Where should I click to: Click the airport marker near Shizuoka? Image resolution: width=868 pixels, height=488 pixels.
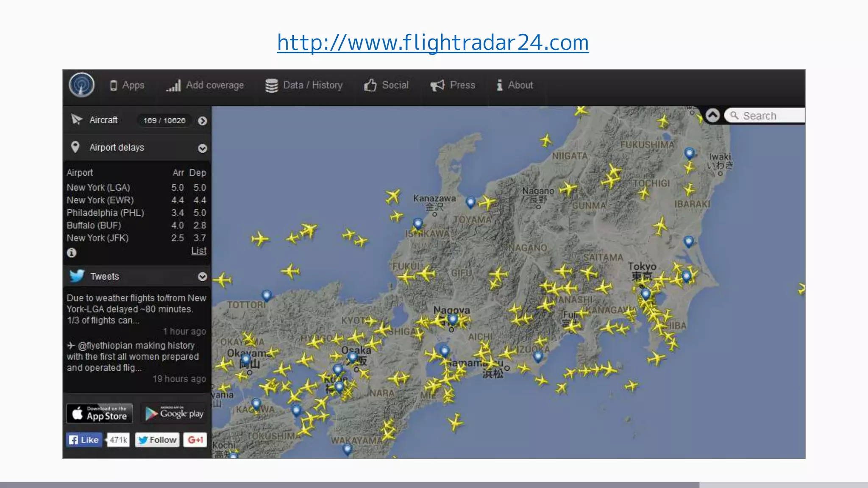tap(538, 357)
